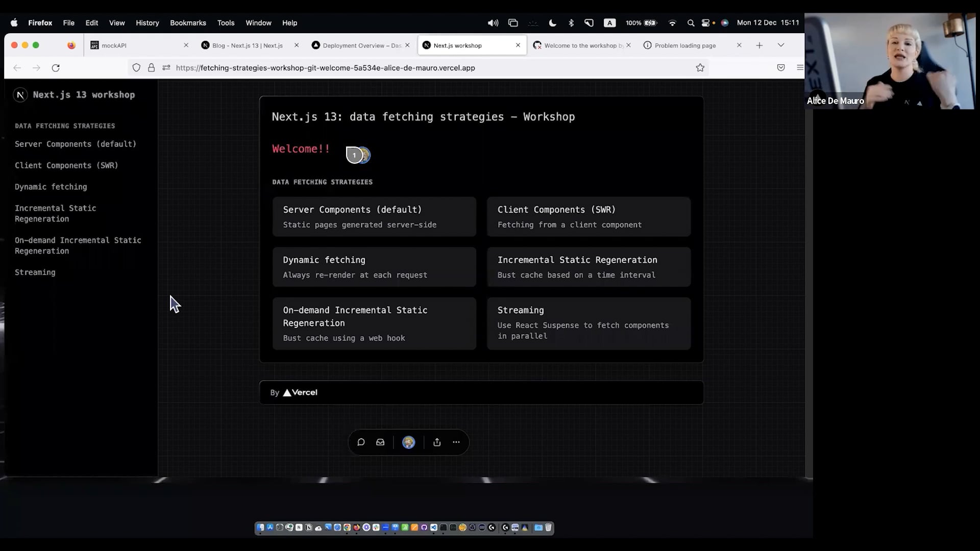This screenshot has width=980, height=551.
Task: Open the inbox in Vercel toolbar
Action: pyautogui.click(x=380, y=442)
